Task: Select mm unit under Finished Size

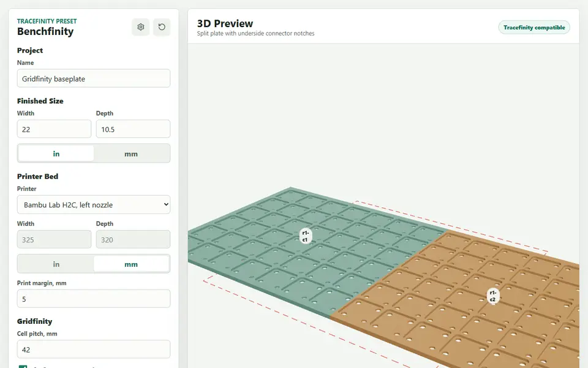Action: (131, 153)
